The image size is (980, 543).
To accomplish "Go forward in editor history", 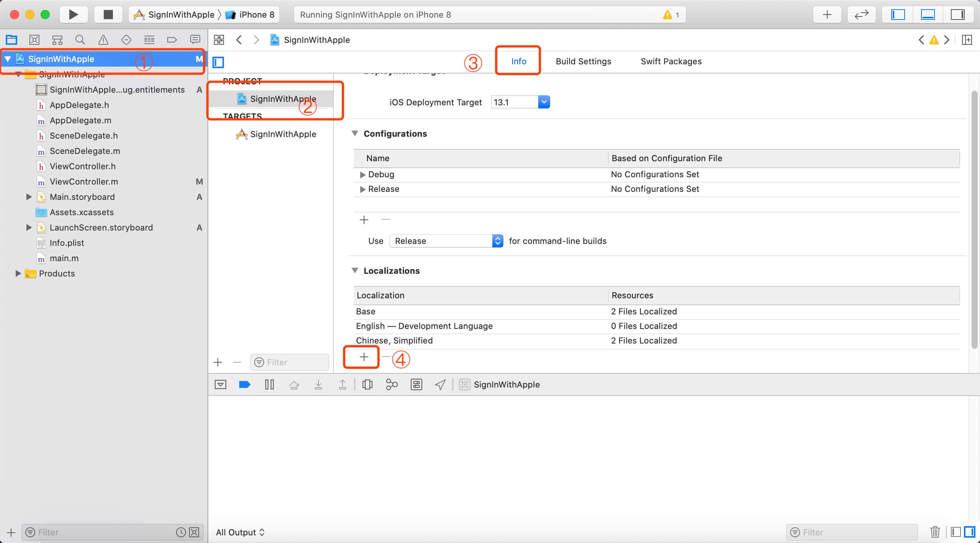I will [x=256, y=40].
